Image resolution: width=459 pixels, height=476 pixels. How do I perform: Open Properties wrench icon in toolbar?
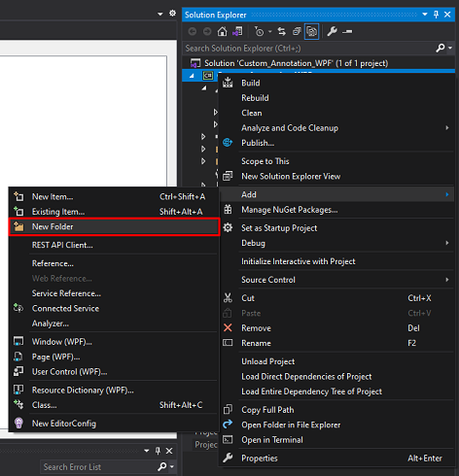point(332,31)
